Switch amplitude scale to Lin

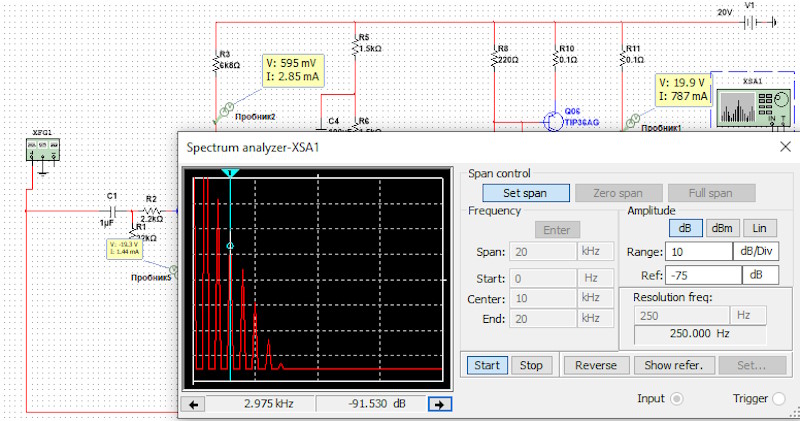coord(759,228)
